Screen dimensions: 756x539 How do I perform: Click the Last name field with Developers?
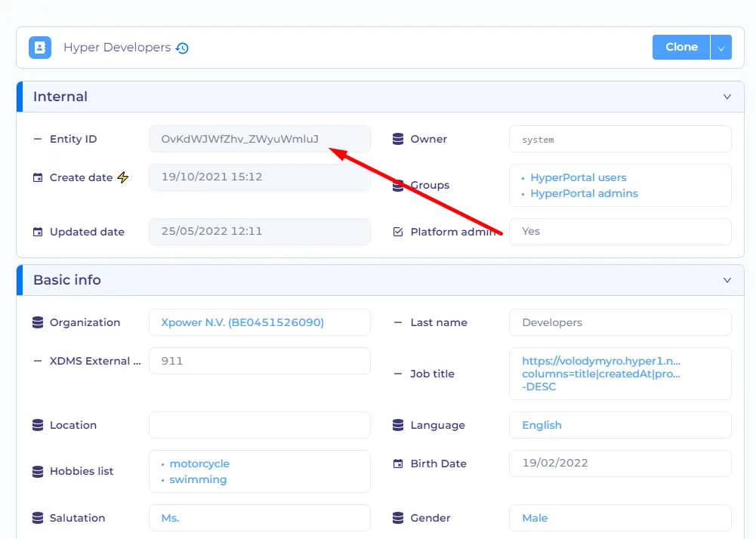pyautogui.click(x=620, y=322)
